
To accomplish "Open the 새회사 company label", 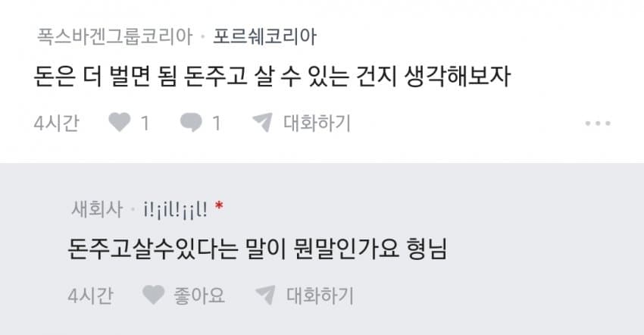I will [97, 209].
